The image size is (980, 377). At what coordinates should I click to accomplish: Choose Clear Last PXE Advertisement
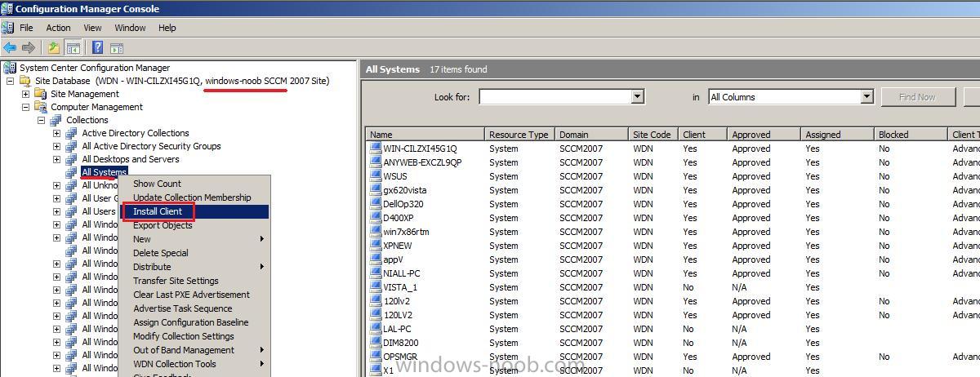tap(195, 295)
